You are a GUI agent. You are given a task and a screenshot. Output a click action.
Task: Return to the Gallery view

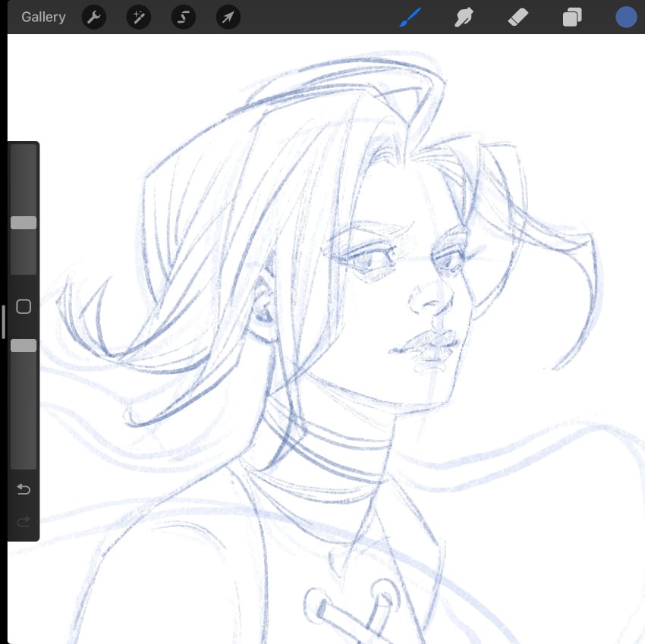click(x=43, y=17)
